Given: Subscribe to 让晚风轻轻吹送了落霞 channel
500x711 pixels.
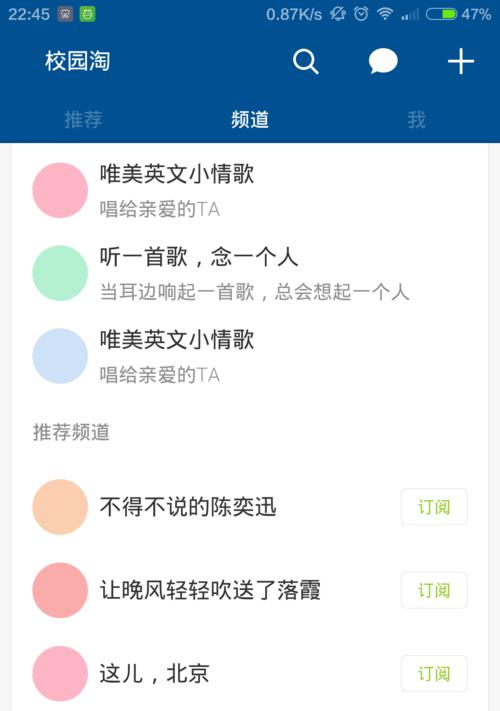Looking at the screenshot, I should (x=434, y=590).
